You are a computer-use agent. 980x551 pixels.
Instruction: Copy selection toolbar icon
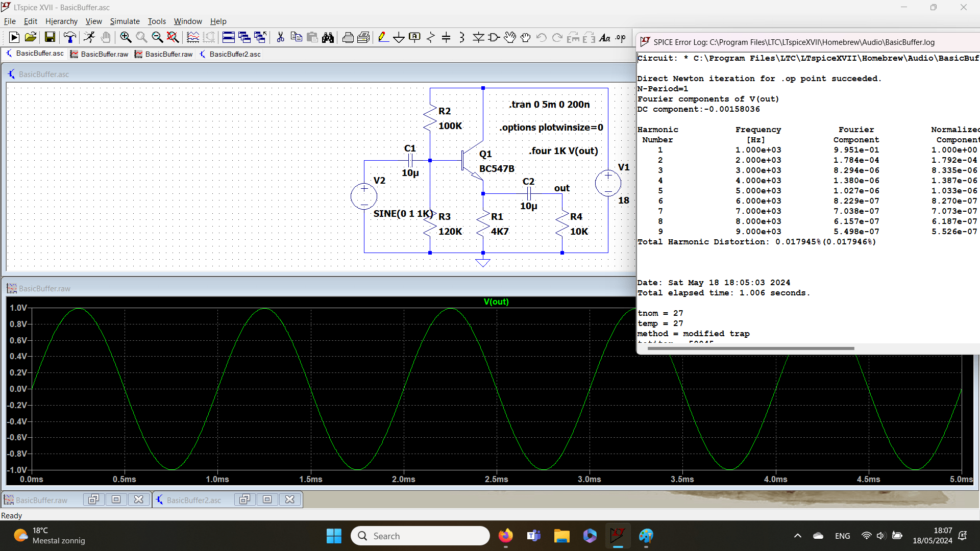click(x=296, y=37)
